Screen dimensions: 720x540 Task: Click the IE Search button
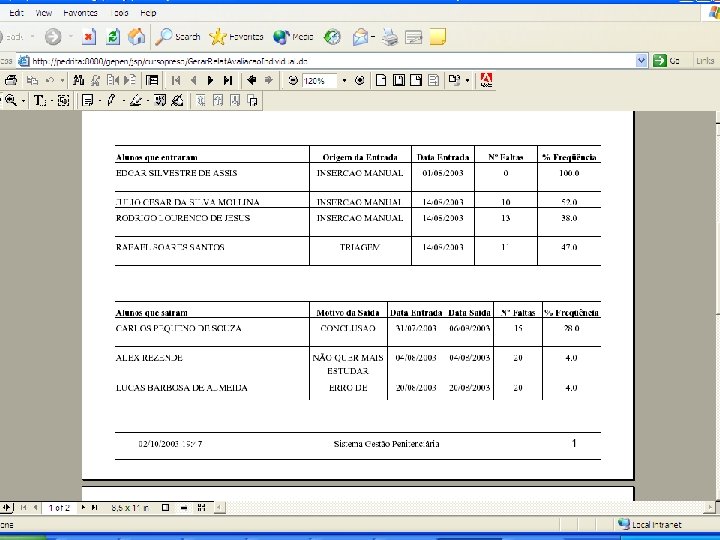(178, 37)
